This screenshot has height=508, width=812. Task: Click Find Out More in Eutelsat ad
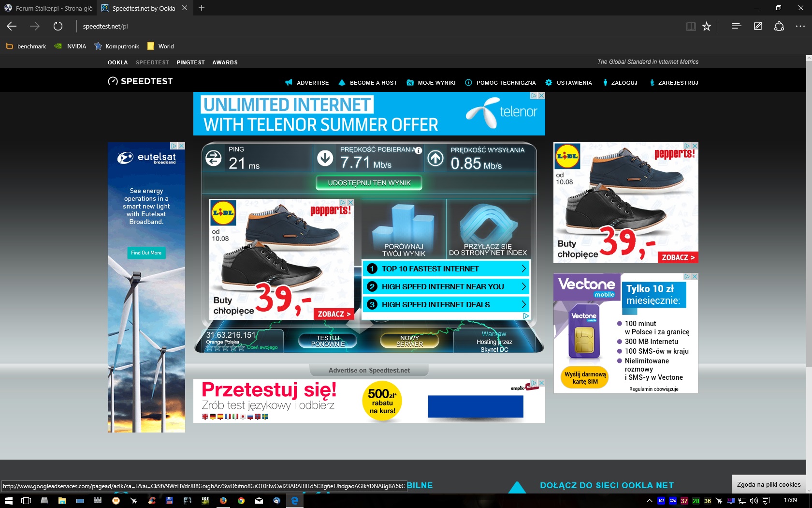click(146, 253)
